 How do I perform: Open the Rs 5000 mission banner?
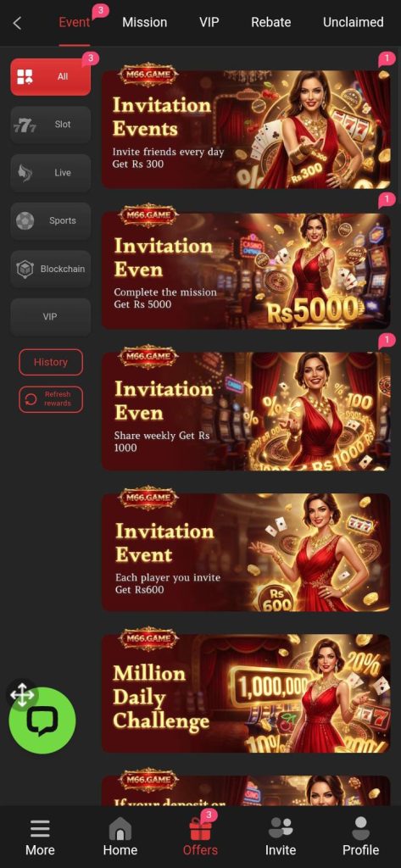point(246,269)
